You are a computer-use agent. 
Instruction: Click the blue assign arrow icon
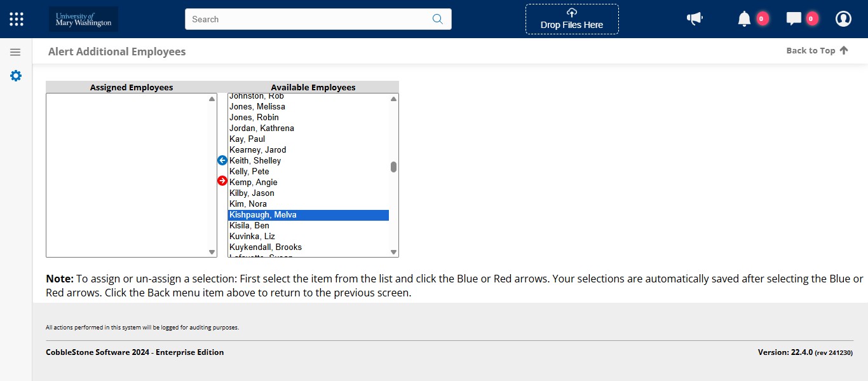222,160
